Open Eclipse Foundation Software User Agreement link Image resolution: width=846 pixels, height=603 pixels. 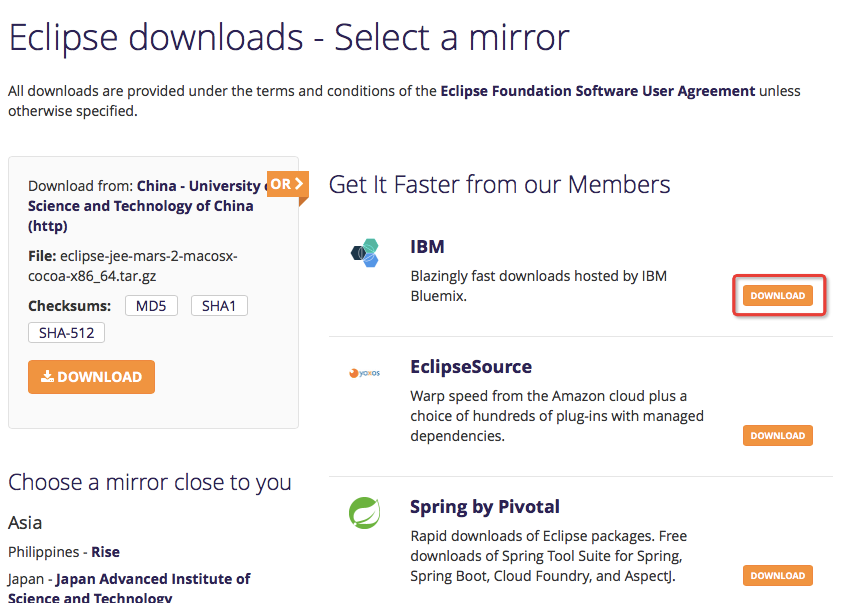coord(597,91)
